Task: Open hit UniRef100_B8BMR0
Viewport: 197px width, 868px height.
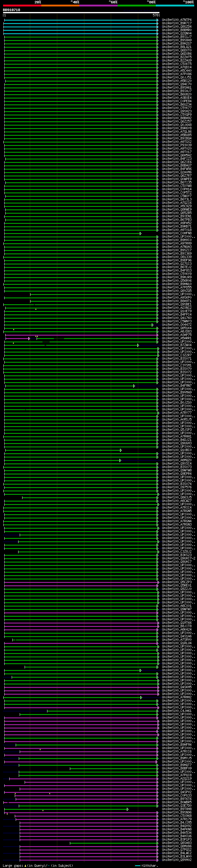Action: click(x=177, y=30)
